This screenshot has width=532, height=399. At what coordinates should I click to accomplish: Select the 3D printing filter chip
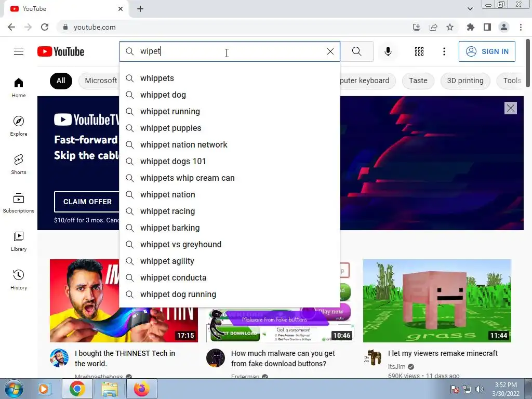(x=465, y=81)
